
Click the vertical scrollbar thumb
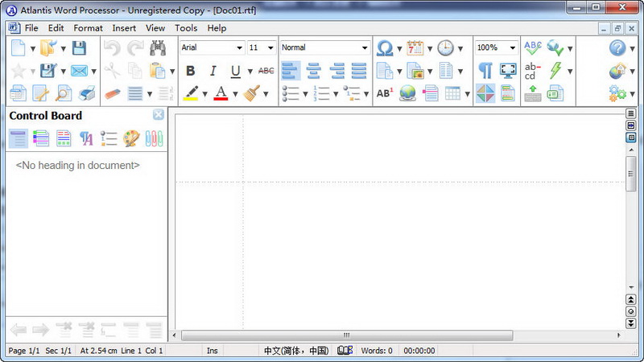click(x=631, y=174)
